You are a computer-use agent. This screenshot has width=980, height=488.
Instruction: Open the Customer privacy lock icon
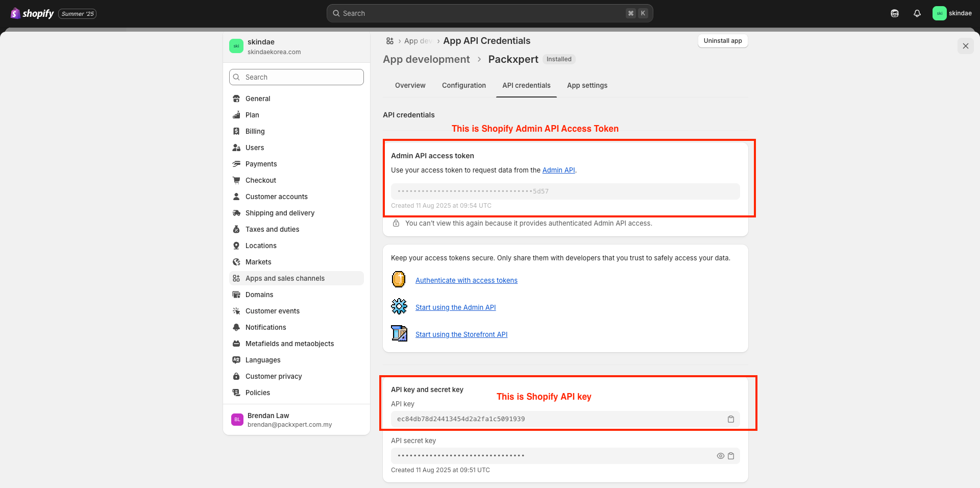coord(236,376)
